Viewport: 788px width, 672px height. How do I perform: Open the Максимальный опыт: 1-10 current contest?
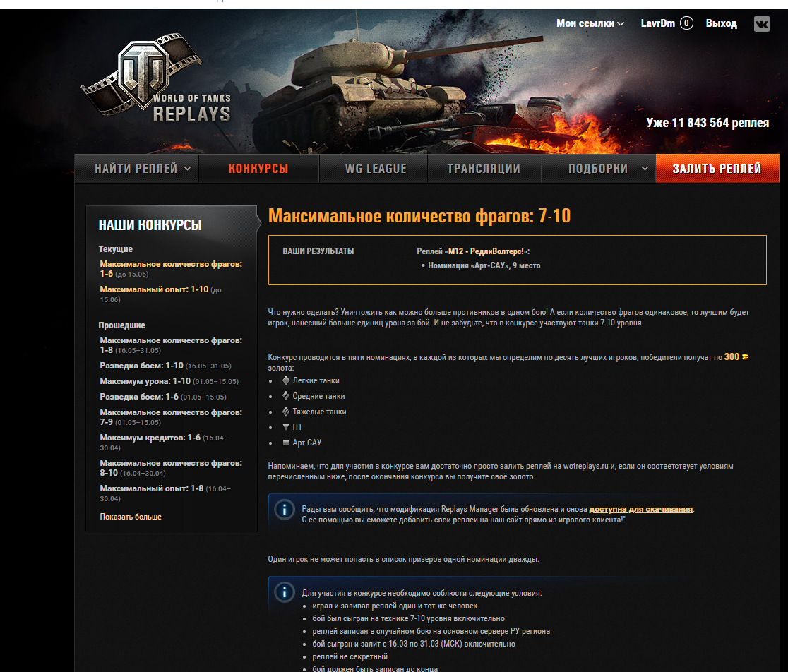(154, 289)
